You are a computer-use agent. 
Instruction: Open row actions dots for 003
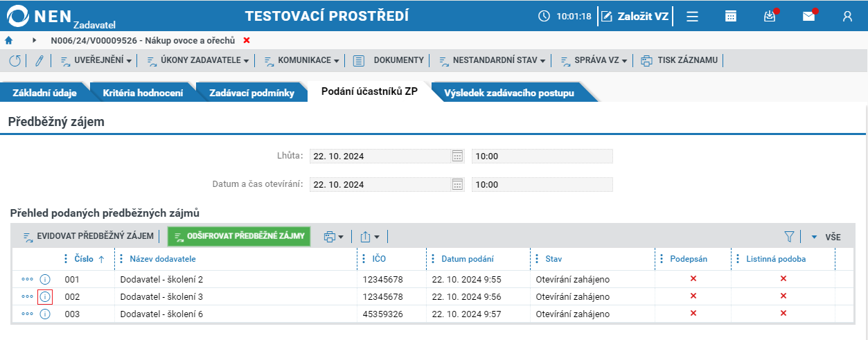(27, 314)
